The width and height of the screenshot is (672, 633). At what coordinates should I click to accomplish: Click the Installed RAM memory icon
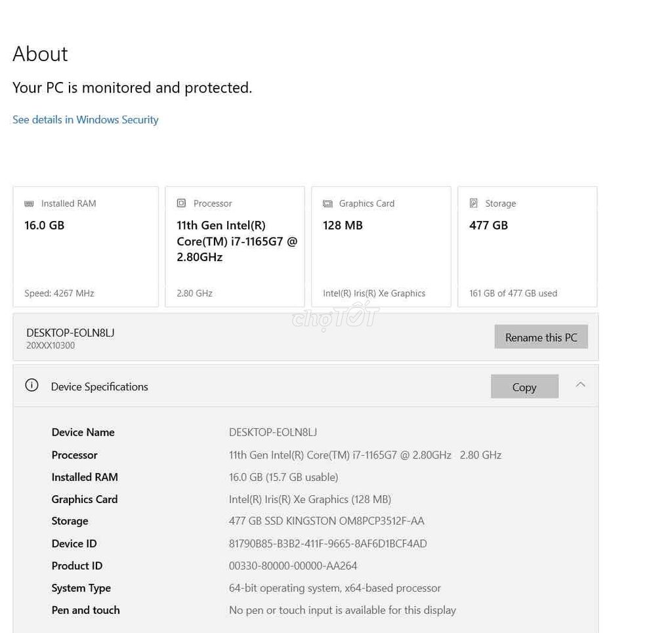29,204
